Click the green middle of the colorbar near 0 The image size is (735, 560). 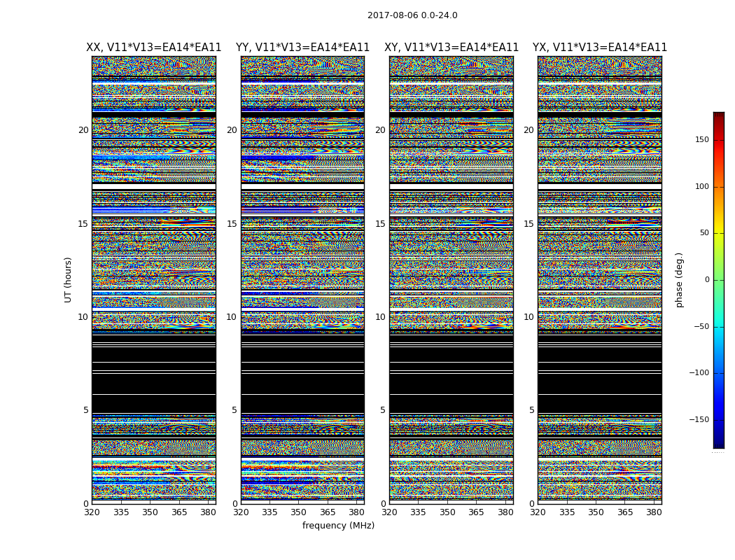click(x=719, y=280)
